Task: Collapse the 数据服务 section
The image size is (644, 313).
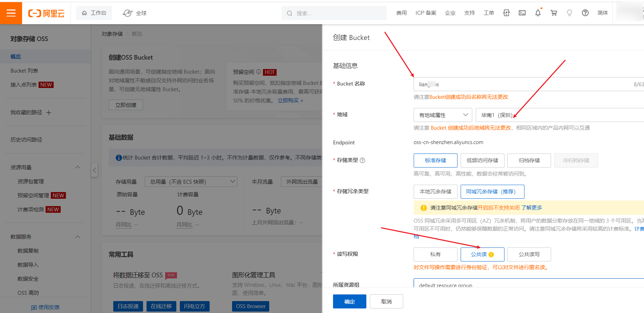Action: (x=78, y=237)
